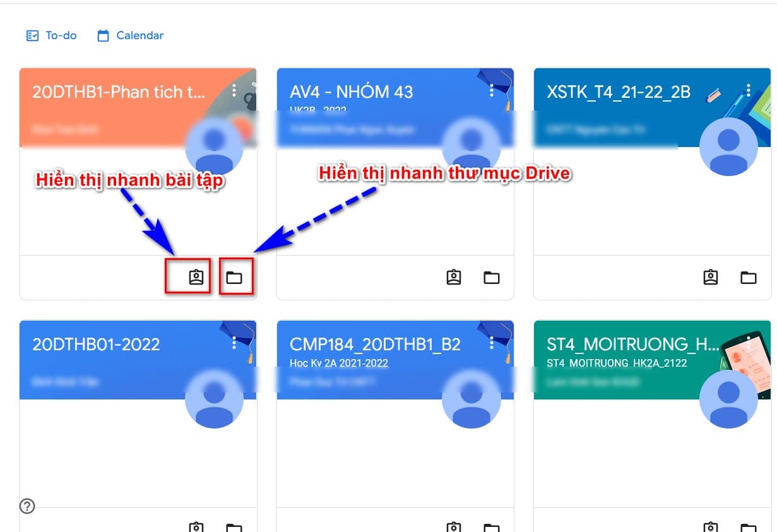Open the AV4 - NHÓM 43 class title
This screenshot has height=532, width=777.
pos(352,92)
